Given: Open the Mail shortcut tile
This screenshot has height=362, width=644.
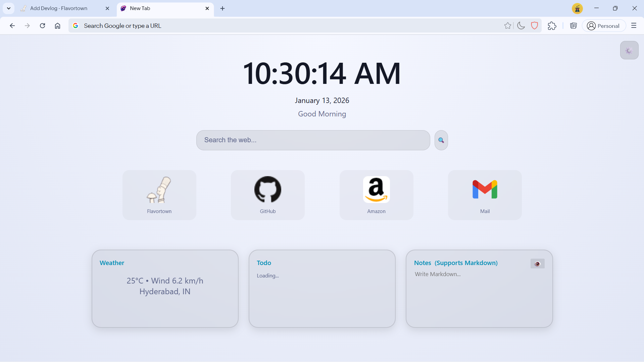Looking at the screenshot, I should (x=485, y=195).
